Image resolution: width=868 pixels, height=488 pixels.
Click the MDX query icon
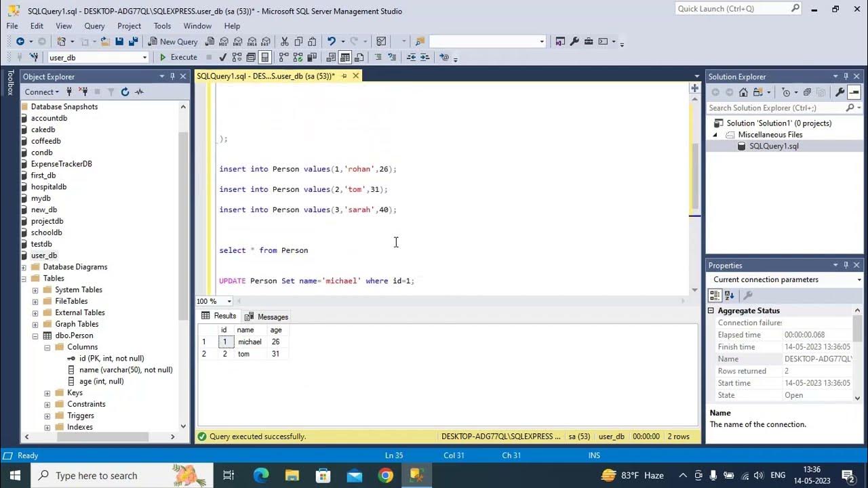click(224, 41)
